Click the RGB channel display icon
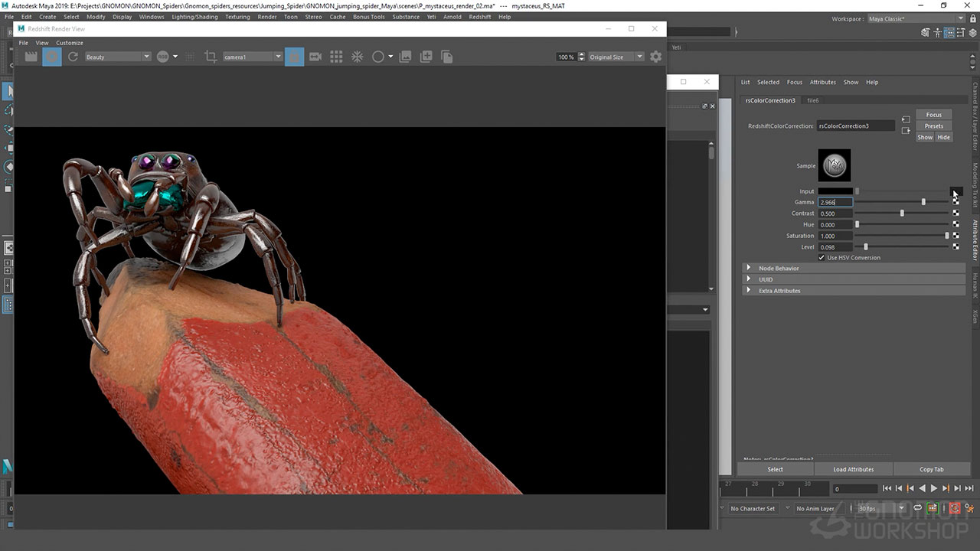The height and width of the screenshot is (551, 980). pyautogui.click(x=162, y=57)
